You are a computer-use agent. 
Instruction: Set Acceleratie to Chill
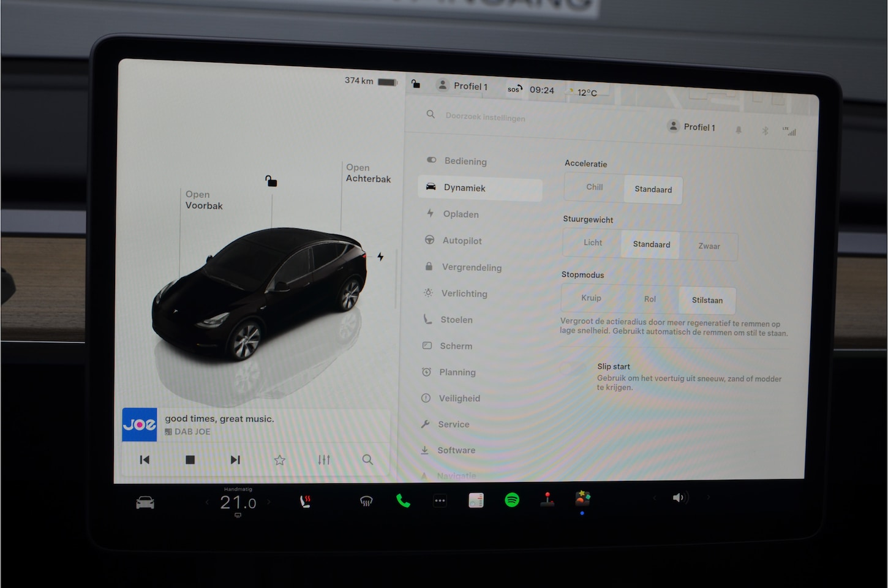594,187
